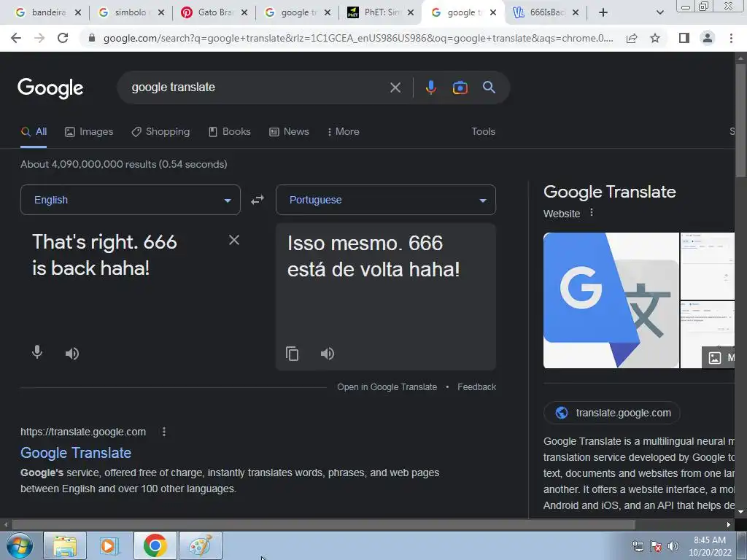
Task: Start voice search with microphone
Action: [x=430, y=87]
